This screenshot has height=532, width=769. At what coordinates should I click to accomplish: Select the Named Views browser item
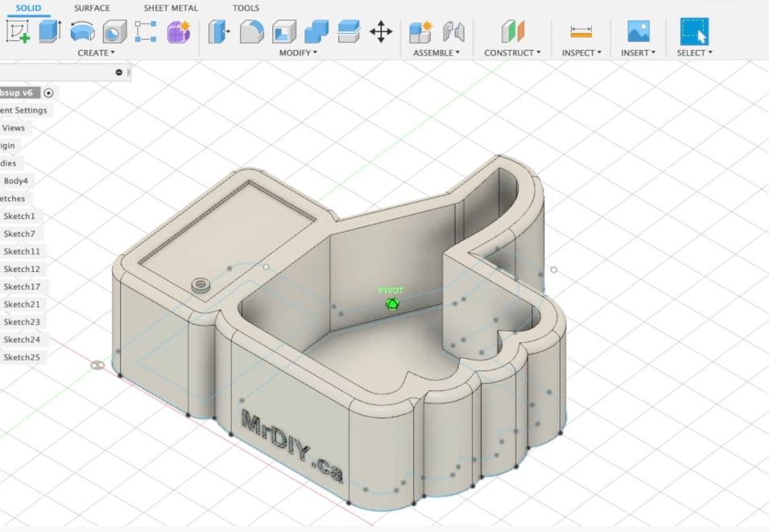13,128
